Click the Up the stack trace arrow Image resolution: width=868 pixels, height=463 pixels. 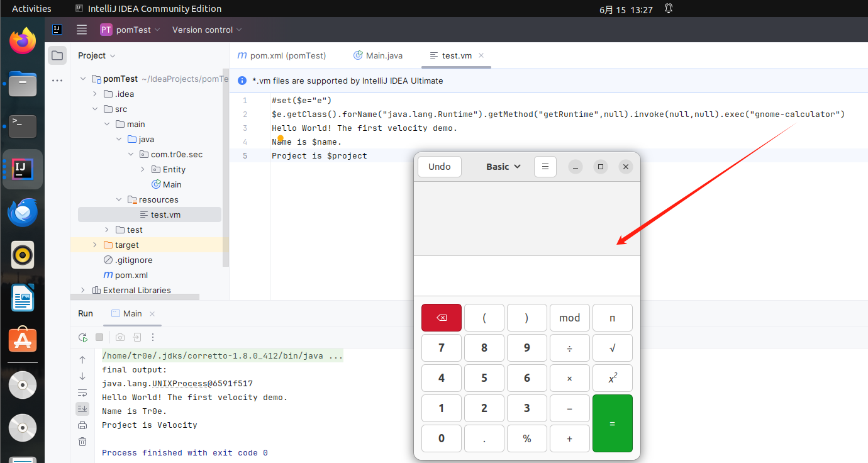tap(82, 360)
